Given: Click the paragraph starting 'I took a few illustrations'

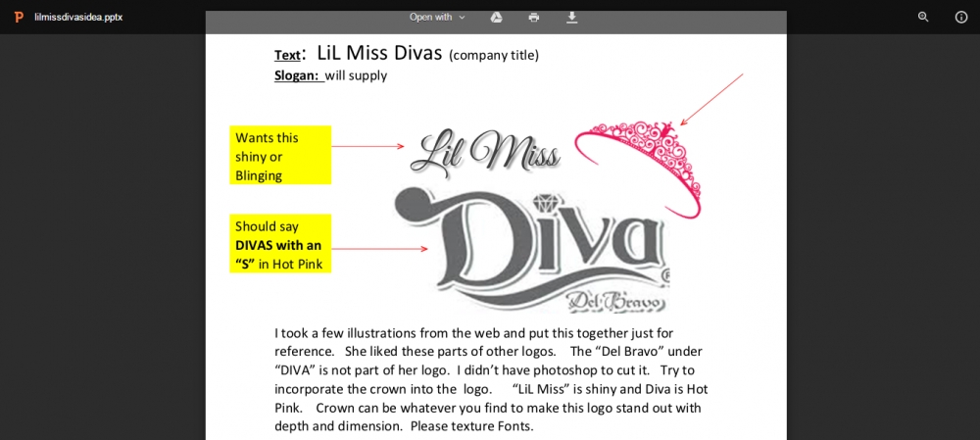Looking at the screenshot, I should pyautogui.click(x=490, y=379).
